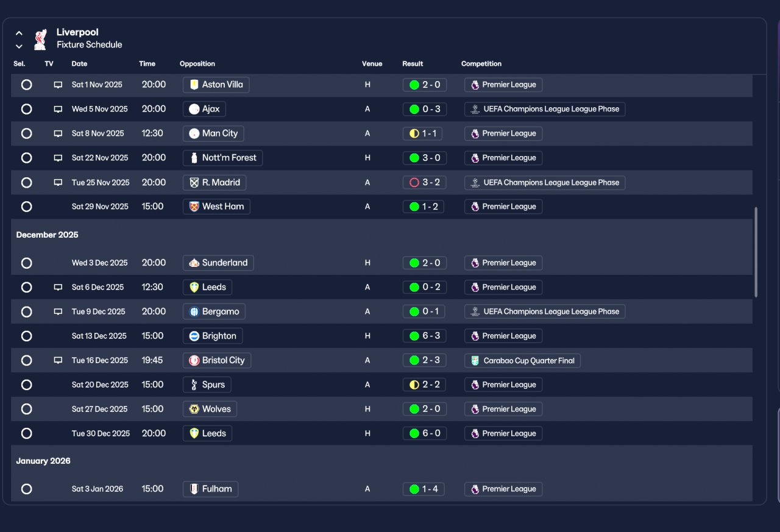Sort by the Competition column header
The width and height of the screenshot is (780, 532).
[x=481, y=63]
